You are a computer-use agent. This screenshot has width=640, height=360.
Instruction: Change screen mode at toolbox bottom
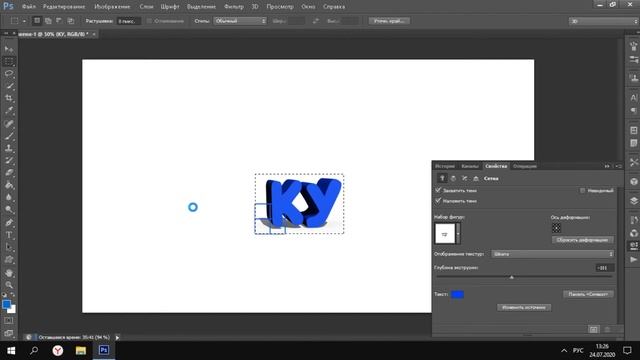9,333
